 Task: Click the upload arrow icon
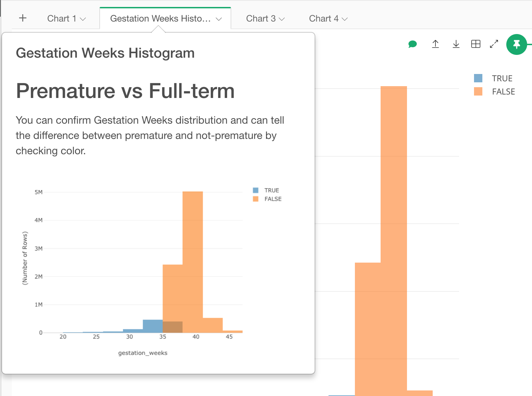click(435, 44)
